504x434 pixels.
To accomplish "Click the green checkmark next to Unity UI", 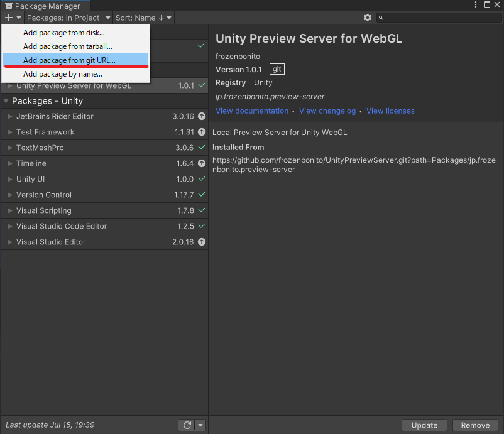I will [200, 179].
